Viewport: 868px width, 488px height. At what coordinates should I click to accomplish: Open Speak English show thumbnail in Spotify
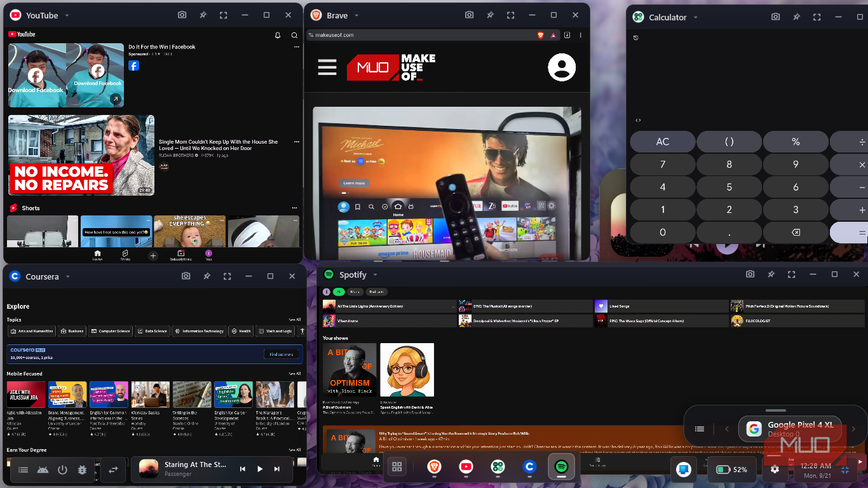tap(407, 369)
